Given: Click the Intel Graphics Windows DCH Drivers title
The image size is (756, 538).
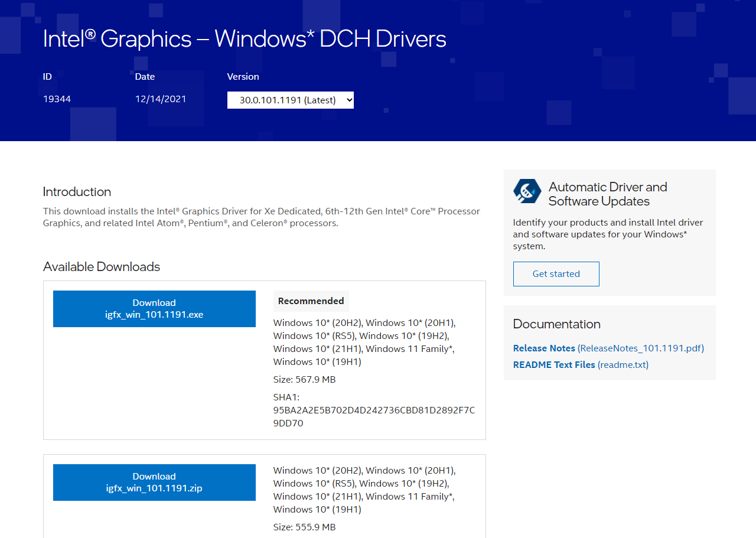Looking at the screenshot, I should click(245, 39).
